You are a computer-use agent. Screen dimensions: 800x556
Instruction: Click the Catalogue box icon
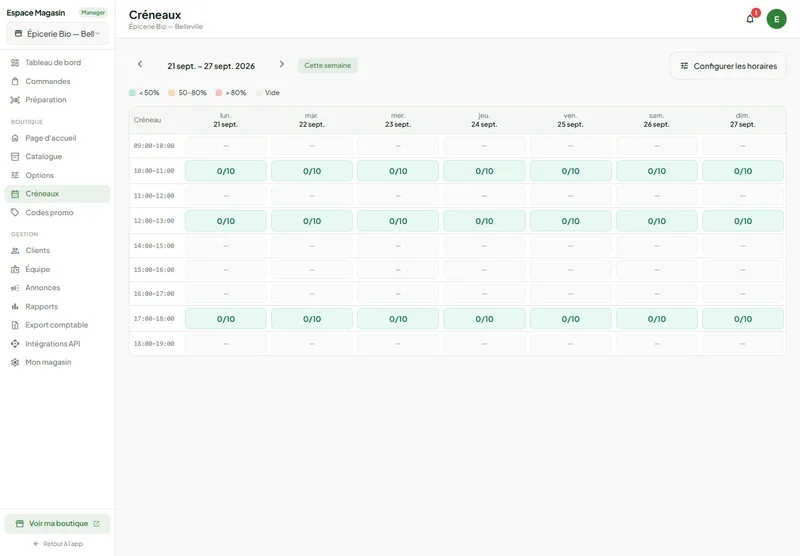(x=15, y=157)
